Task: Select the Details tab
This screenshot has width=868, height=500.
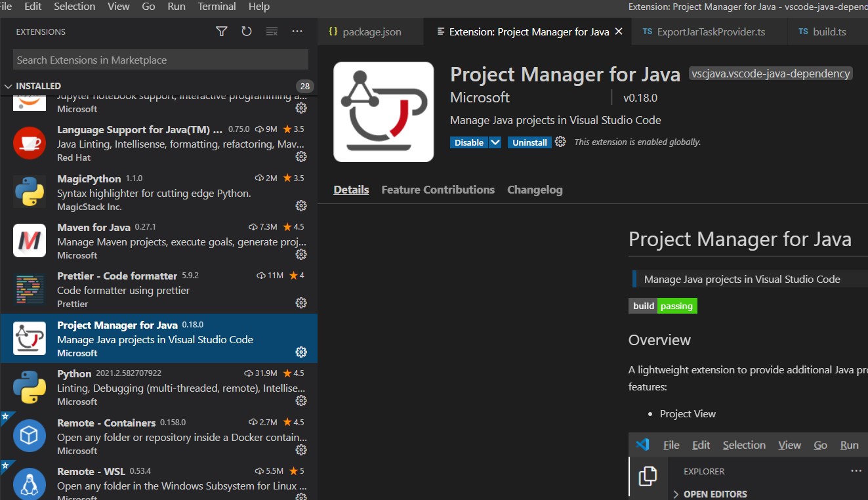Action: (x=351, y=190)
